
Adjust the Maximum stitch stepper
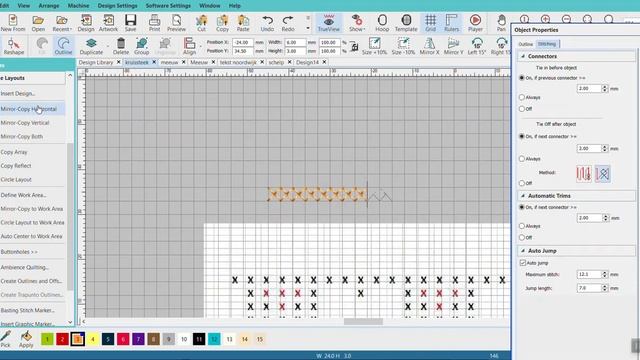(x=604, y=275)
